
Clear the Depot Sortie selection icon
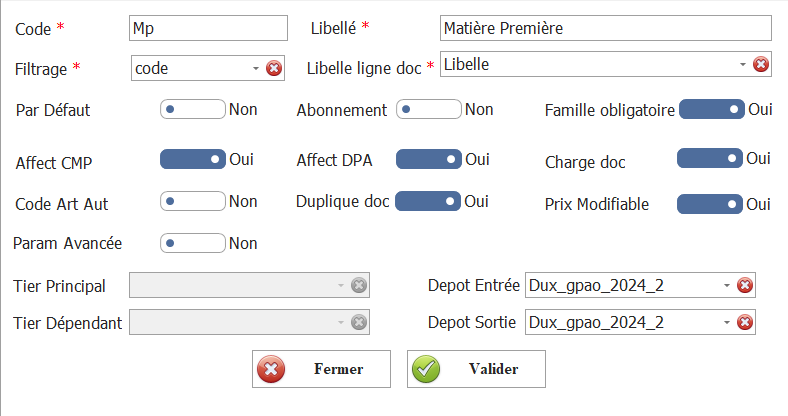point(744,322)
